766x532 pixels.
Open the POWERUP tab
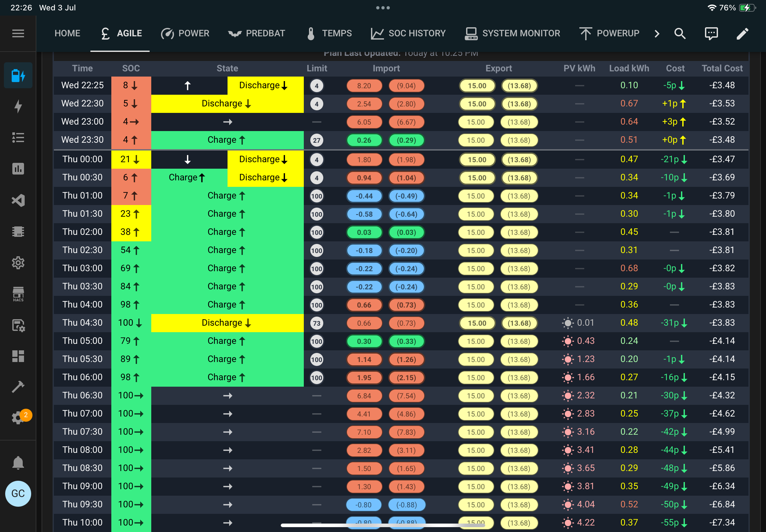(609, 33)
